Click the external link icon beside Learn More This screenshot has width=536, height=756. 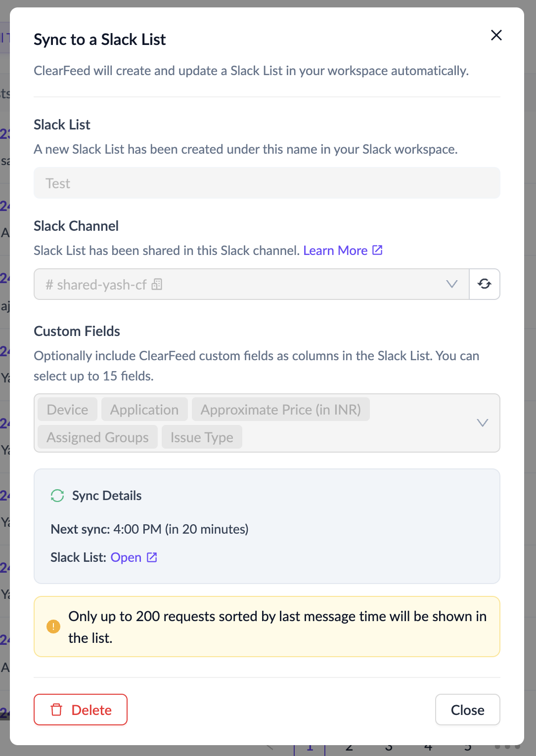tap(377, 250)
